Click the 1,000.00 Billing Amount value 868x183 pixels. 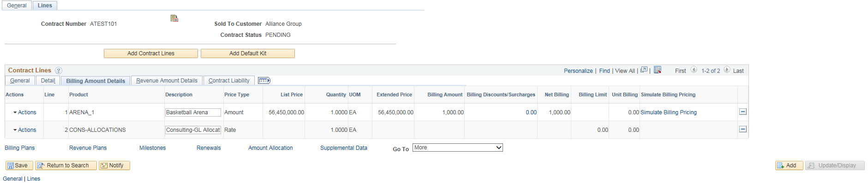[453, 112]
